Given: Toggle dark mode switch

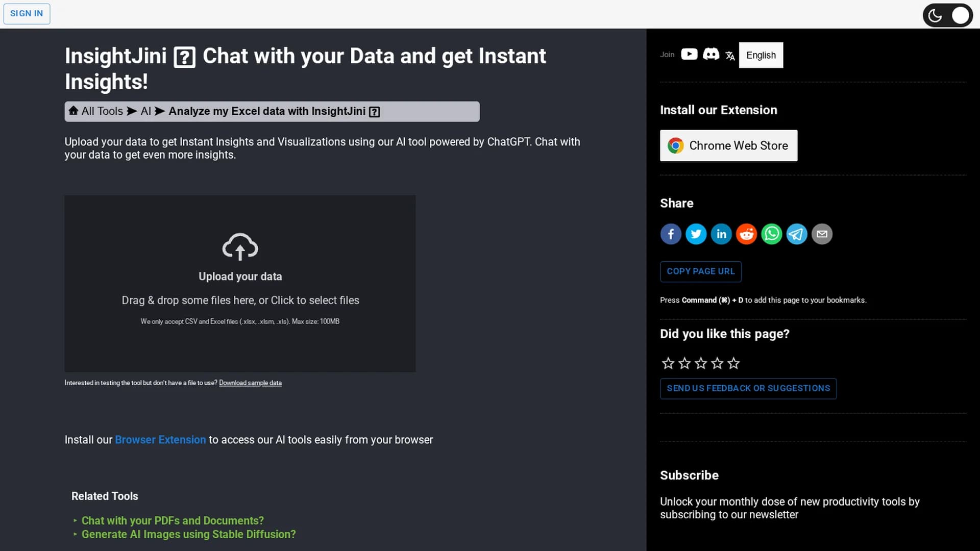Looking at the screenshot, I should coord(947,16).
